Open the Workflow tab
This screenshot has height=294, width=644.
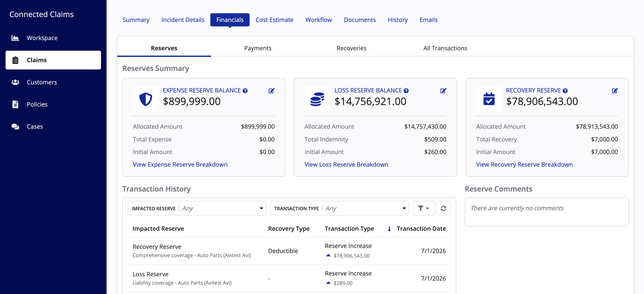click(x=319, y=20)
